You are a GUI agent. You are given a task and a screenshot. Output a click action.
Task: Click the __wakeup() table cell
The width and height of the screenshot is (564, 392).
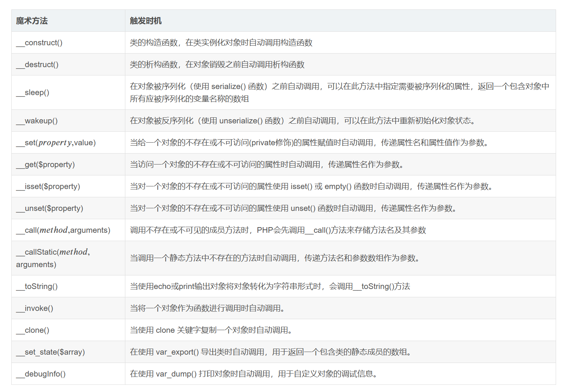68,121
